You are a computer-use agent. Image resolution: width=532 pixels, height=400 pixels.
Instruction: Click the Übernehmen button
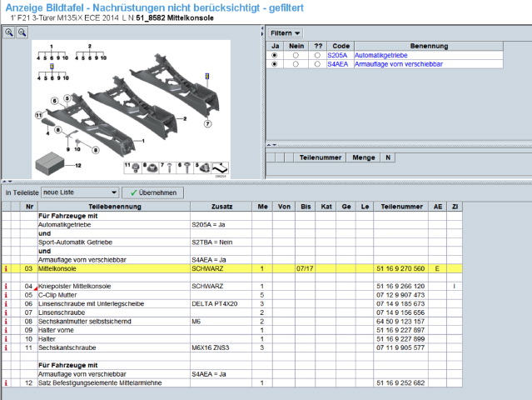(x=153, y=192)
